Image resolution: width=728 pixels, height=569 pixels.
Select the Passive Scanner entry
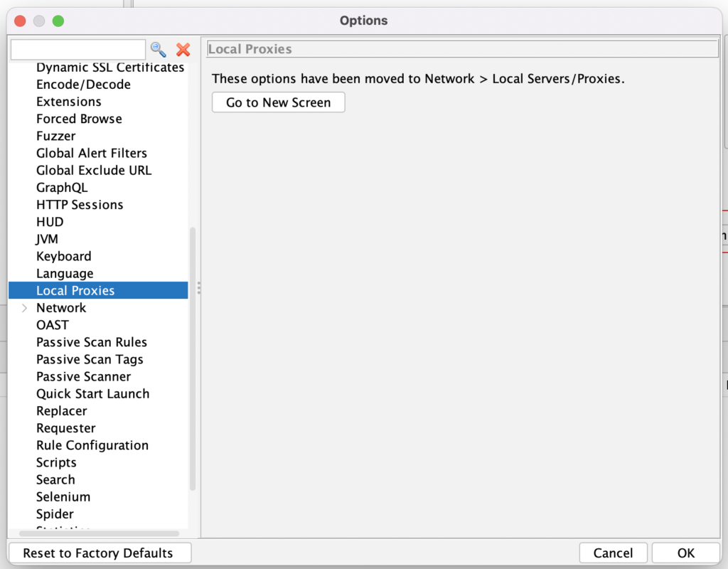click(x=84, y=377)
